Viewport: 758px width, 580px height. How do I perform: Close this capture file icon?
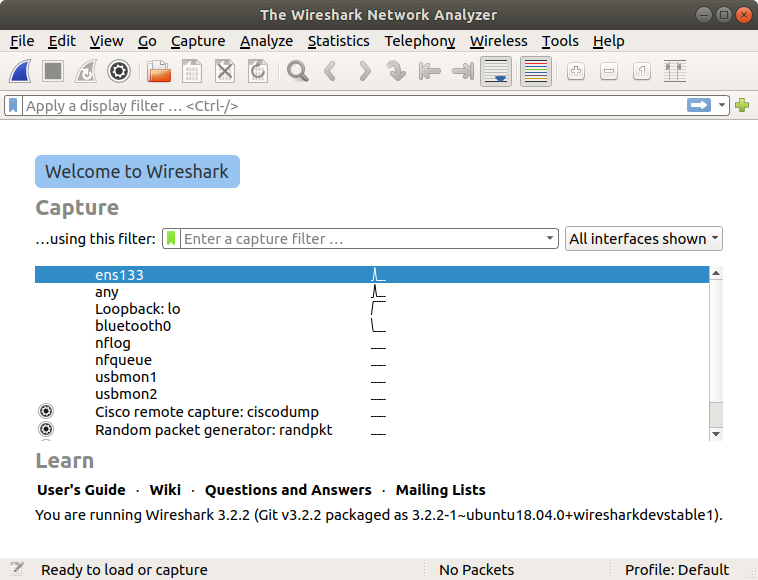pyautogui.click(x=225, y=72)
